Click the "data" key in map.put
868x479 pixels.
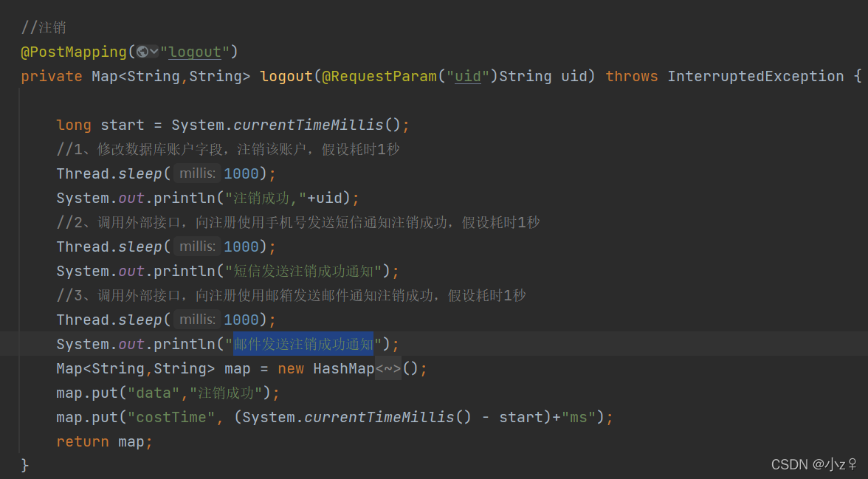coord(154,393)
